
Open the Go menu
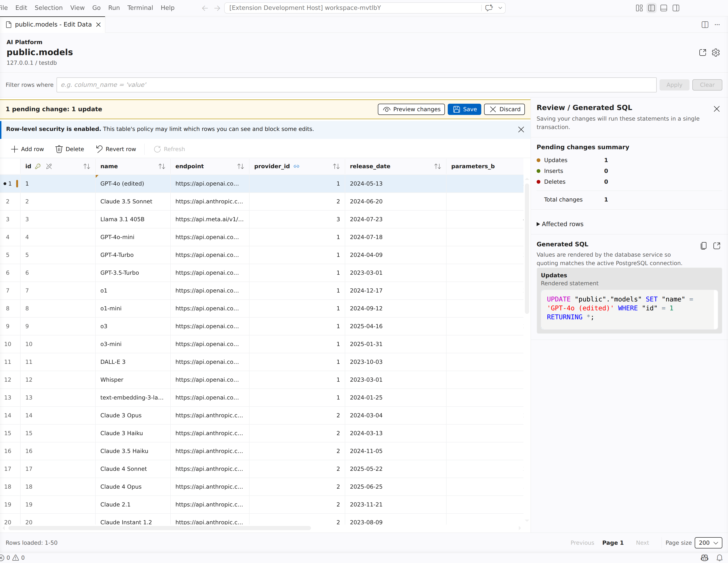pyautogui.click(x=96, y=8)
